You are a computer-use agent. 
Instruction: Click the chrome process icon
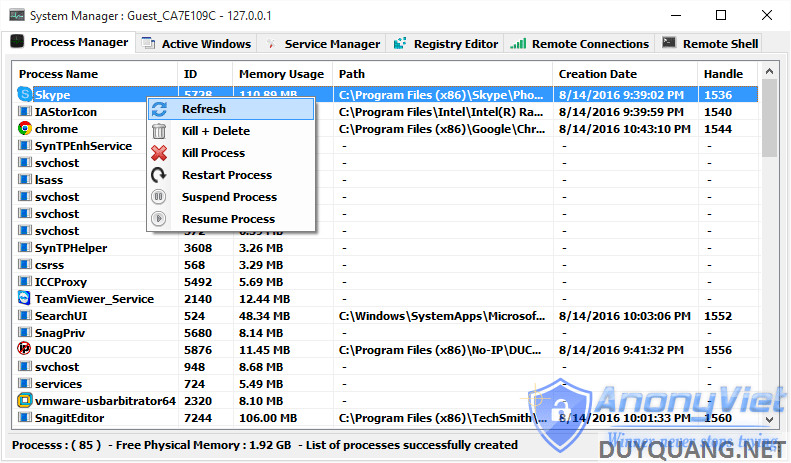click(x=24, y=129)
